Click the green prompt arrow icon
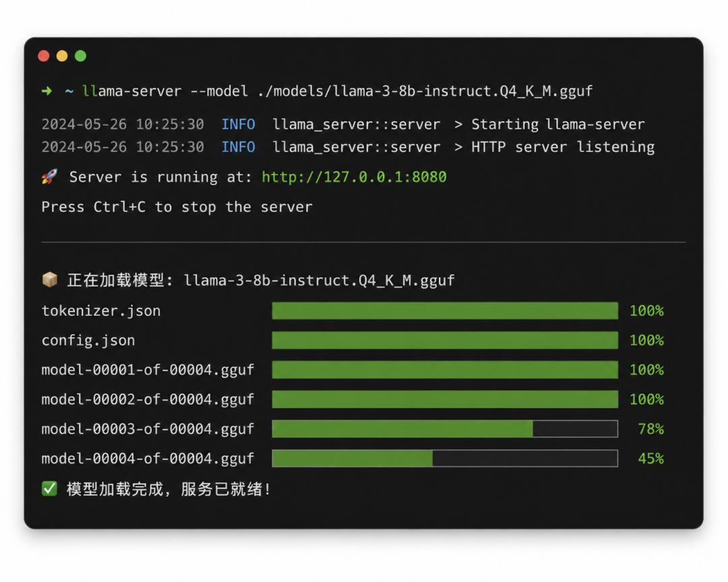The image size is (728, 582). 47,91
